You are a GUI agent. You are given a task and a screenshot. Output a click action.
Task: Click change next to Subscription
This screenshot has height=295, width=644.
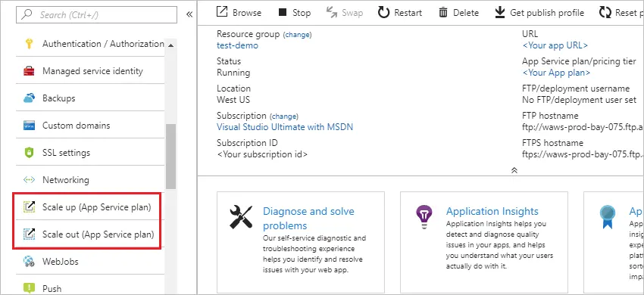284,116
